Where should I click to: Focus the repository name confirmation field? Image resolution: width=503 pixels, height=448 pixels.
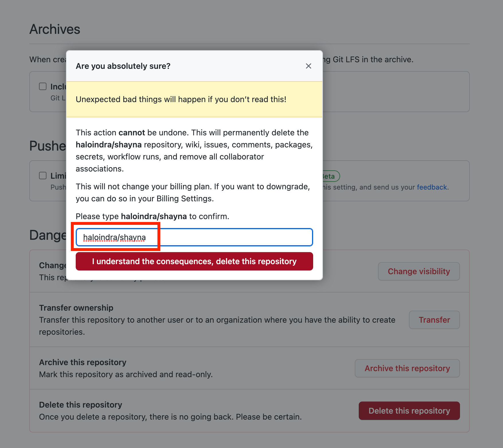pyautogui.click(x=194, y=237)
